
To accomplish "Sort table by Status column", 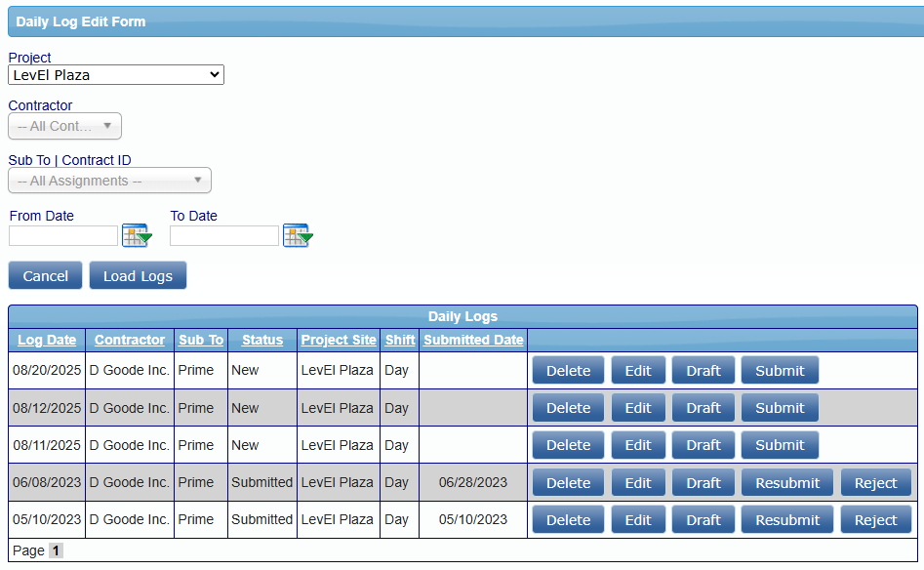I will click(x=262, y=340).
